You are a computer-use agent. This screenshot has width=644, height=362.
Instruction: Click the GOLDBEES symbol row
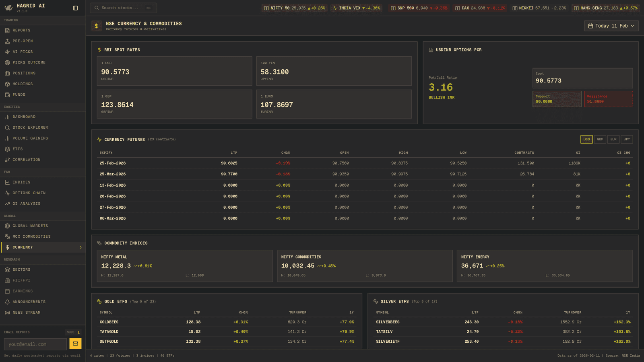(x=227, y=322)
